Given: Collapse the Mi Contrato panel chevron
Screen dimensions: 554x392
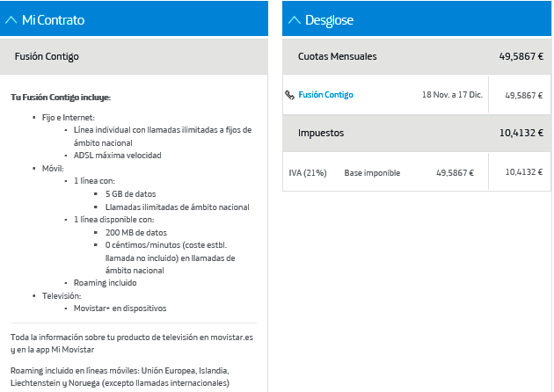Looking at the screenshot, I should [x=11, y=19].
